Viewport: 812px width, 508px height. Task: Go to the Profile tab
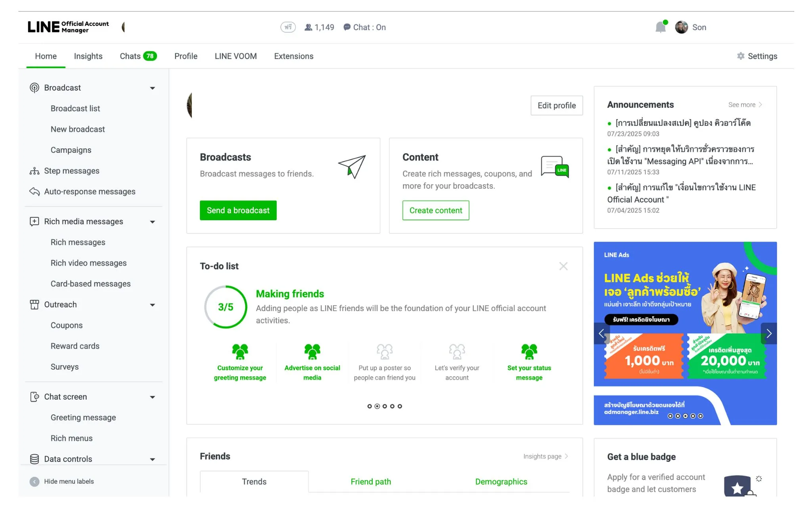pyautogui.click(x=186, y=56)
